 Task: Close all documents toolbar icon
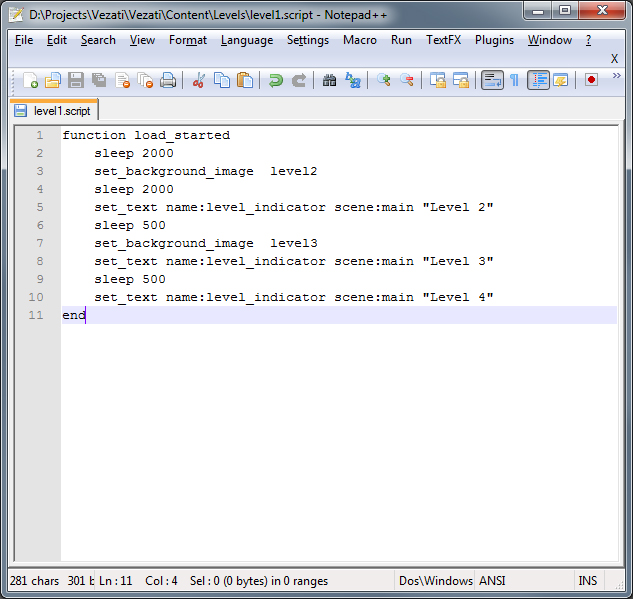pos(145,80)
